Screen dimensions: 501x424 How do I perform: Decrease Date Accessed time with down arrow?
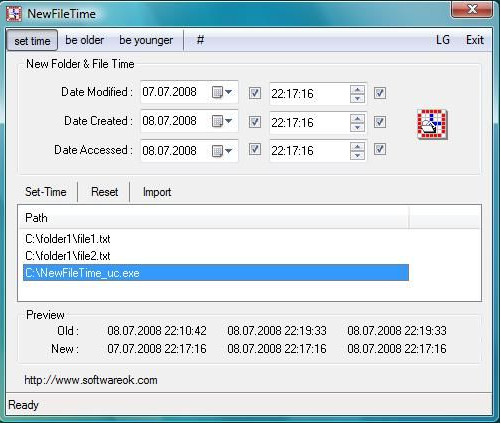click(x=357, y=155)
